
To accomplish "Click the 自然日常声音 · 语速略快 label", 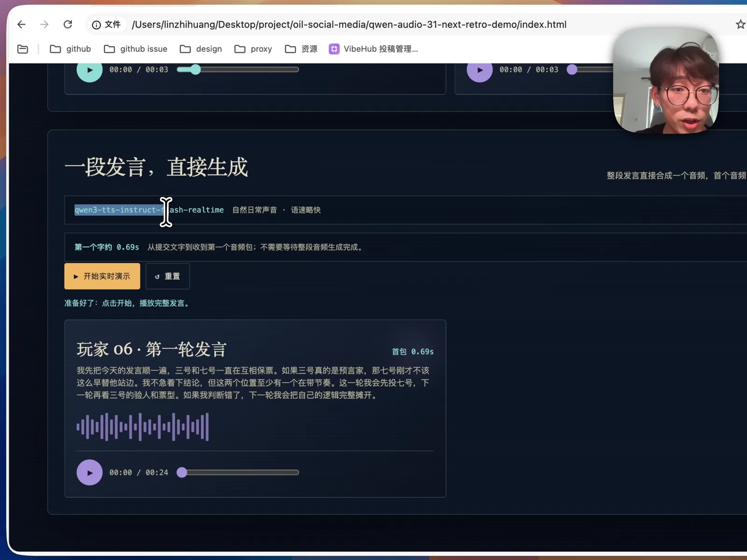I will coord(276,210).
